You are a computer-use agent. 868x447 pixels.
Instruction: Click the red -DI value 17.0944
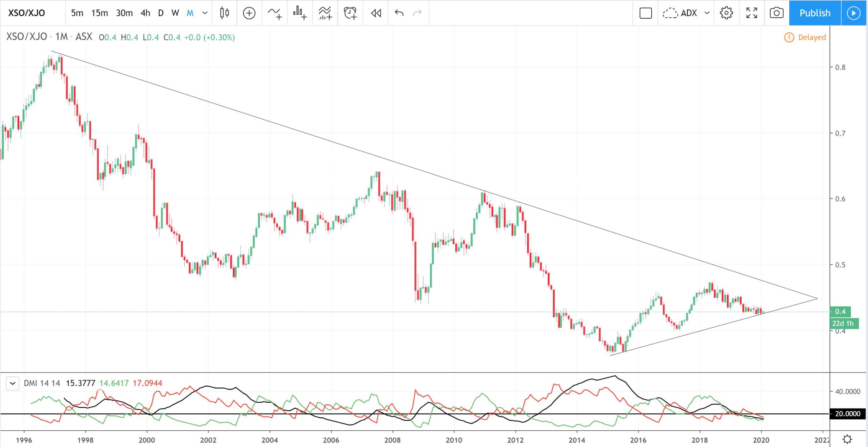(x=147, y=383)
